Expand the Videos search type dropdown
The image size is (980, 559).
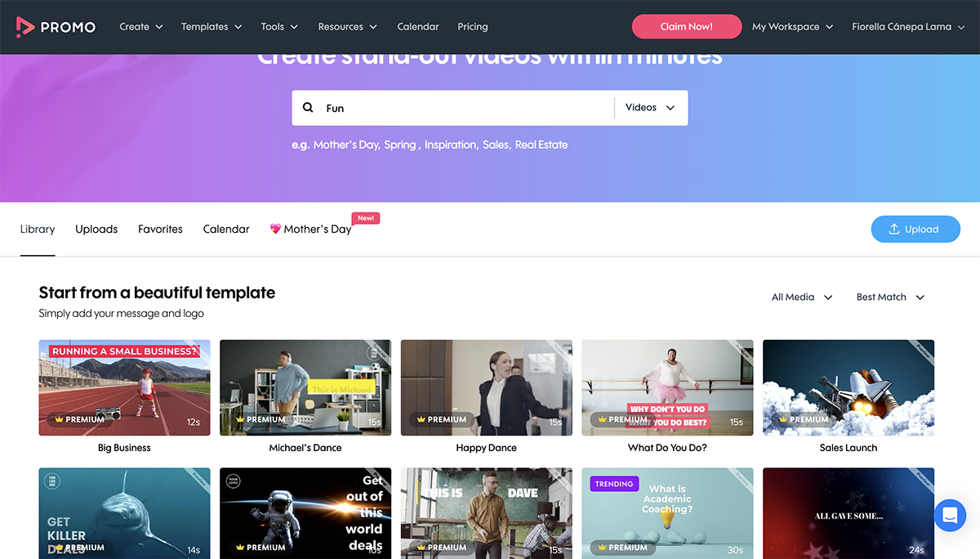pyautogui.click(x=650, y=108)
